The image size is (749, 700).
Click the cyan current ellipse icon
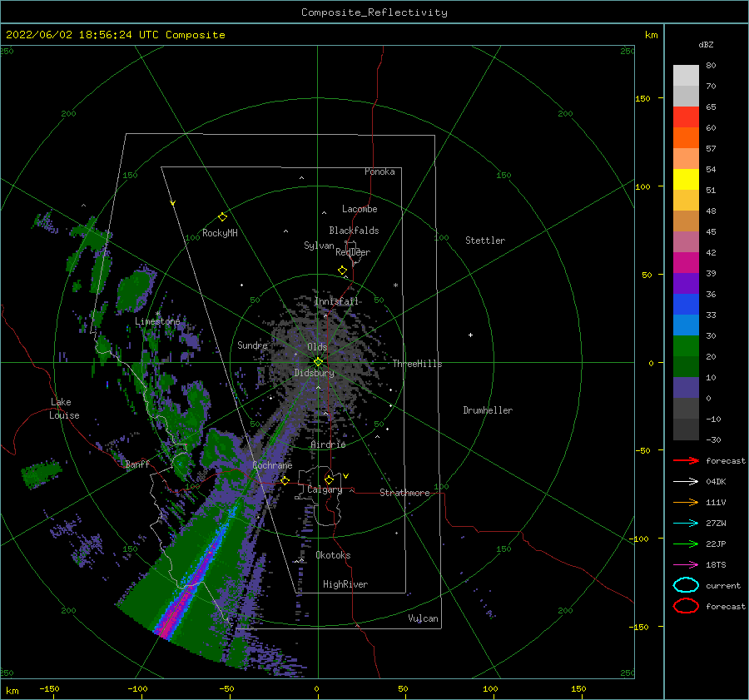tap(686, 585)
